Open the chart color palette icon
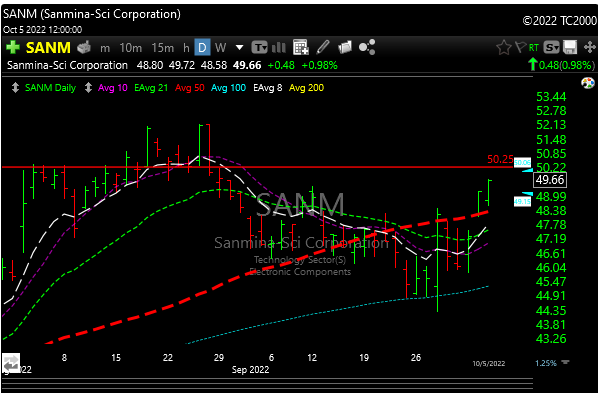598x393 pixels. [588, 83]
